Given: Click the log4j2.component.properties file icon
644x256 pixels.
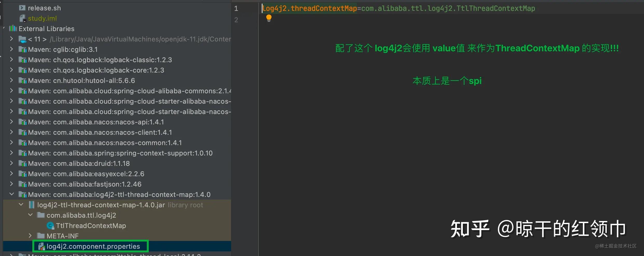Looking at the screenshot, I should pyautogui.click(x=41, y=246).
